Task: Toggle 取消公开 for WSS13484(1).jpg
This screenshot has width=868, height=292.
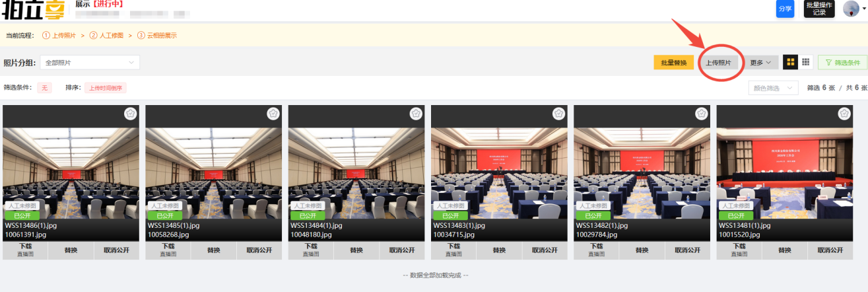Action: click(402, 250)
